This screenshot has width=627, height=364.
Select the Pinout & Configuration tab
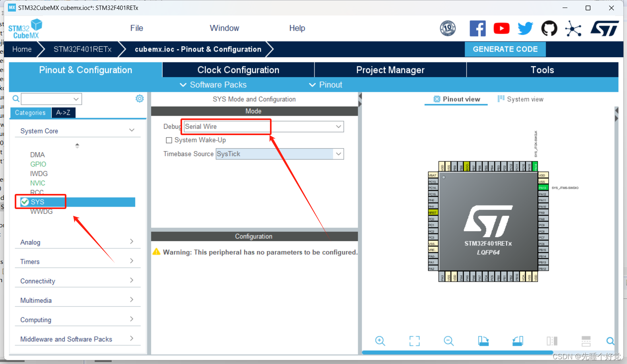[85, 70]
